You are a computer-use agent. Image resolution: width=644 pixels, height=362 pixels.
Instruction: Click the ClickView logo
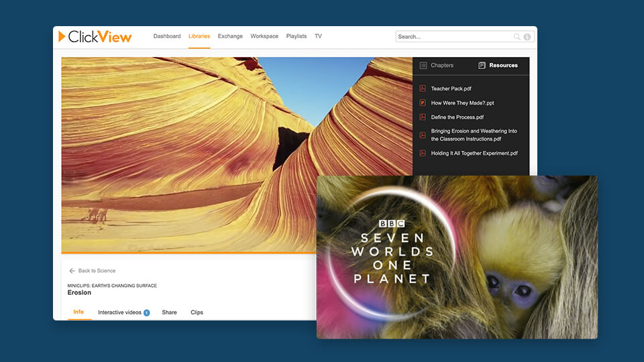[95, 36]
